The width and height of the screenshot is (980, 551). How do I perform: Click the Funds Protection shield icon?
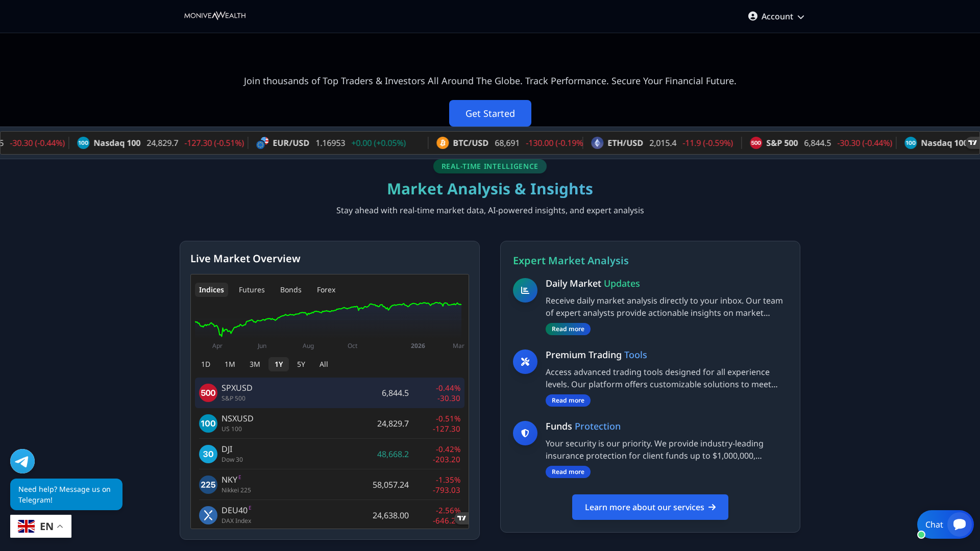point(524,433)
